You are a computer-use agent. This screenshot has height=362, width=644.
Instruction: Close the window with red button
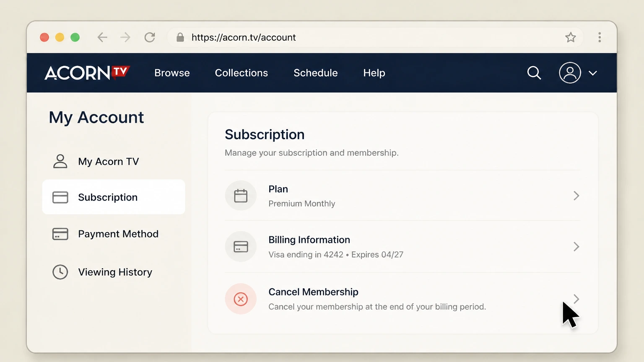click(x=44, y=37)
